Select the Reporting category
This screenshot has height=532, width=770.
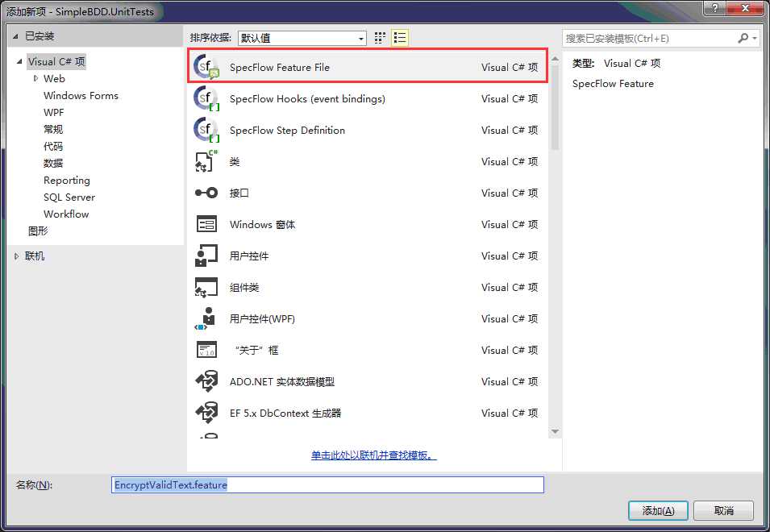[67, 181]
